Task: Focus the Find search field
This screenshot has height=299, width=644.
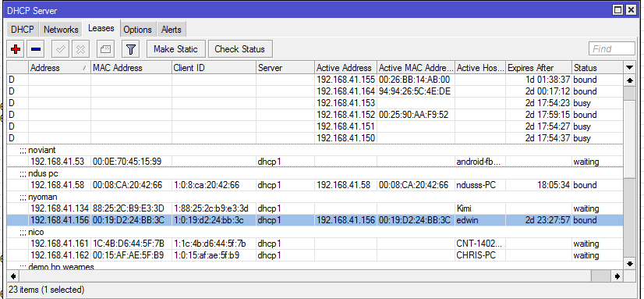Action: pos(612,49)
